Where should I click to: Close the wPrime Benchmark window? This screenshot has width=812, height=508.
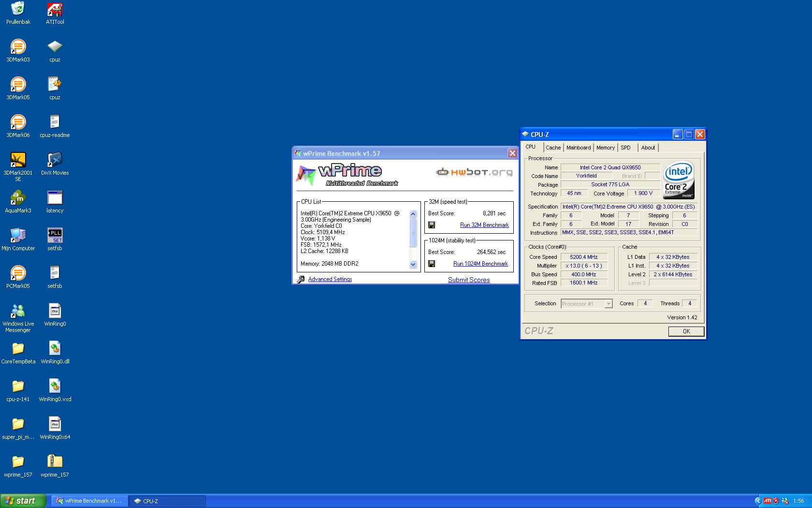[512, 153]
